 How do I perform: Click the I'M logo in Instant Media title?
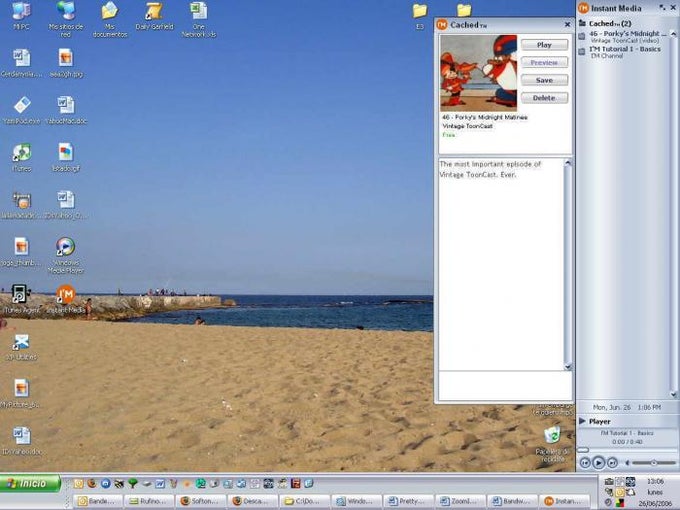click(583, 8)
